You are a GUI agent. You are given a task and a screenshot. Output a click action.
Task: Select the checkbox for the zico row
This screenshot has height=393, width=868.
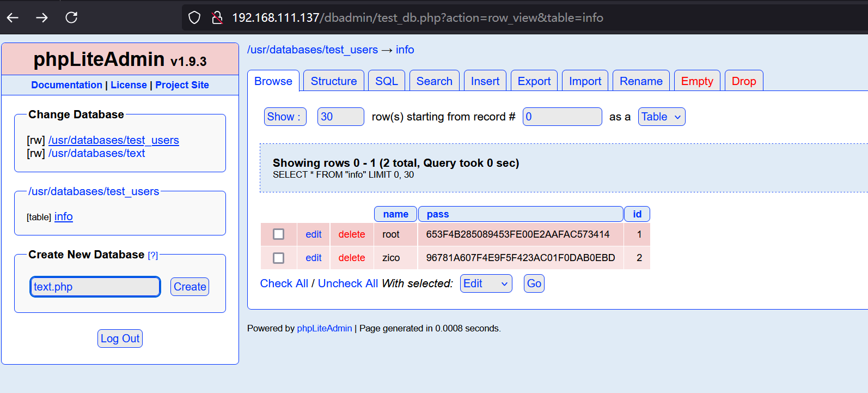coord(279,258)
